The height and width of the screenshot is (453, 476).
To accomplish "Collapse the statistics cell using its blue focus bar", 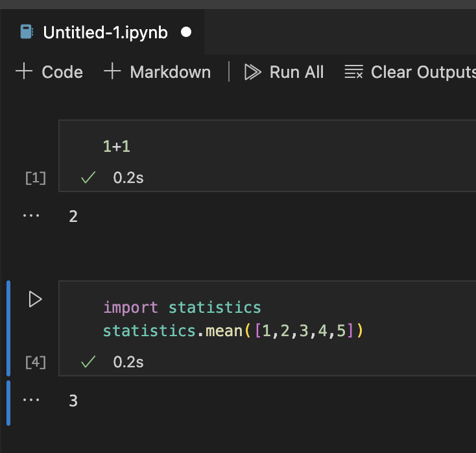I will [x=8, y=328].
